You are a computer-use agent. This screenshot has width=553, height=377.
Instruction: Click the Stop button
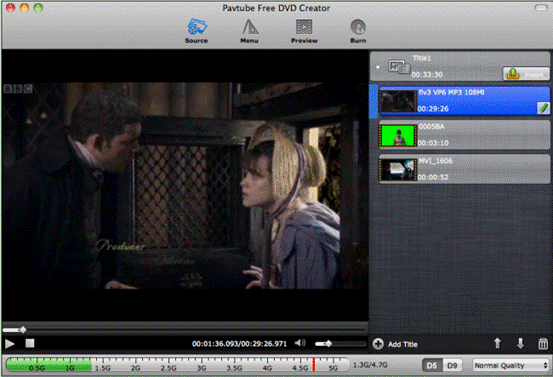point(30,343)
